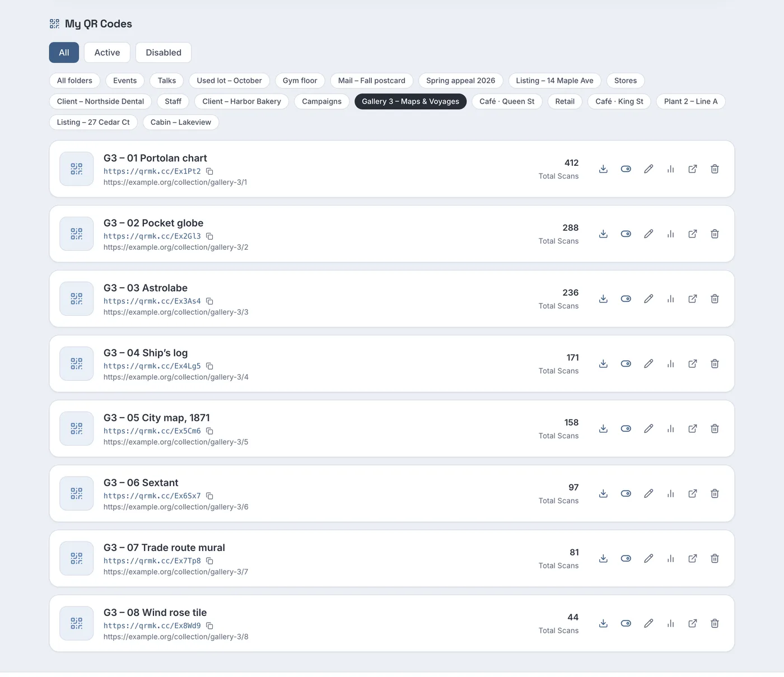The width and height of the screenshot is (784, 677).
Task: Download the G3 – 06 Sextant QR code
Action: pos(603,494)
